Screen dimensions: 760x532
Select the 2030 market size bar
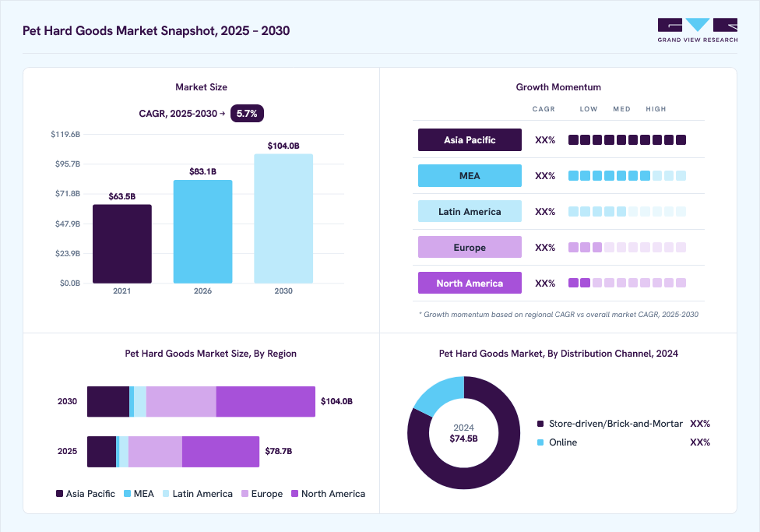(283, 219)
